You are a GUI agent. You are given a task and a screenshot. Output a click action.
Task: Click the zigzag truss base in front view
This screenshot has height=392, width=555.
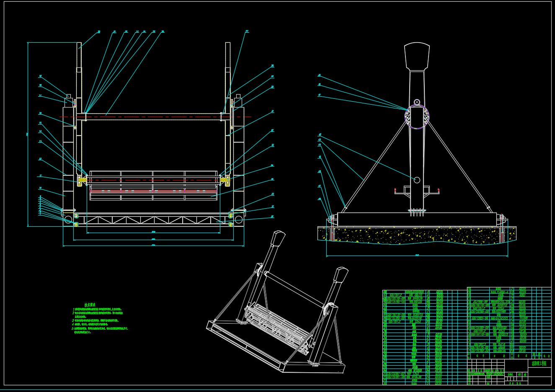(x=153, y=220)
